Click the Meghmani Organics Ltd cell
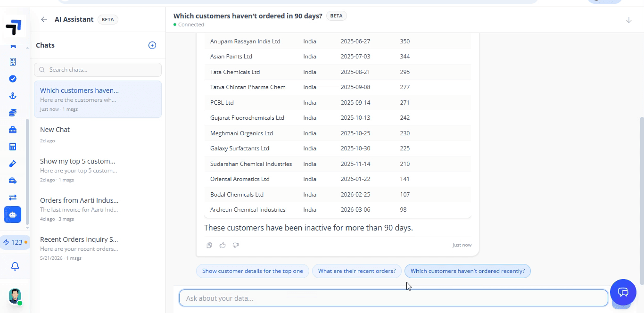This screenshot has width=644, height=313. pos(241,133)
